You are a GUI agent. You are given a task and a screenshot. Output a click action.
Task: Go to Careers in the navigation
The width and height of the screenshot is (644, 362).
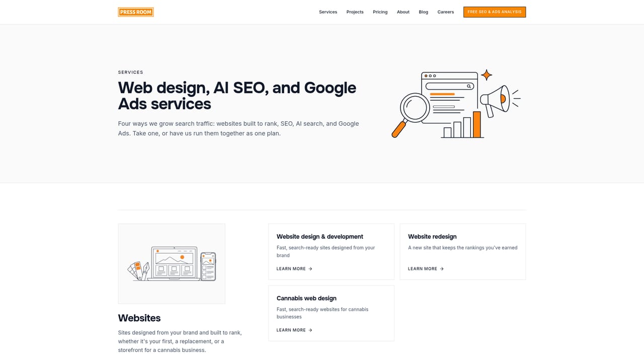[446, 12]
